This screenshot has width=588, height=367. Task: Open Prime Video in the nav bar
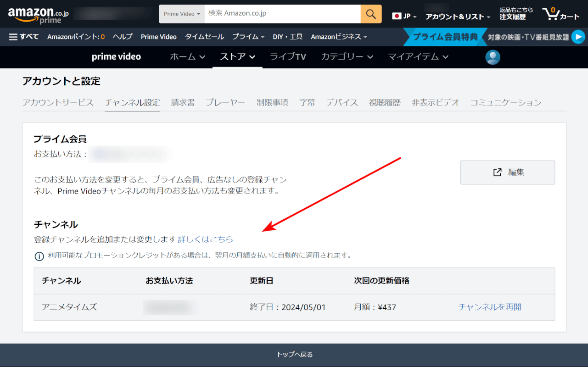pyautogui.click(x=159, y=37)
